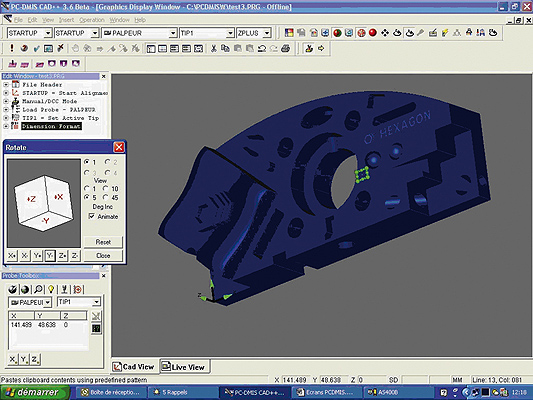
Task: Expand the Manual/DCC Mode tree node
Action: point(6,101)
